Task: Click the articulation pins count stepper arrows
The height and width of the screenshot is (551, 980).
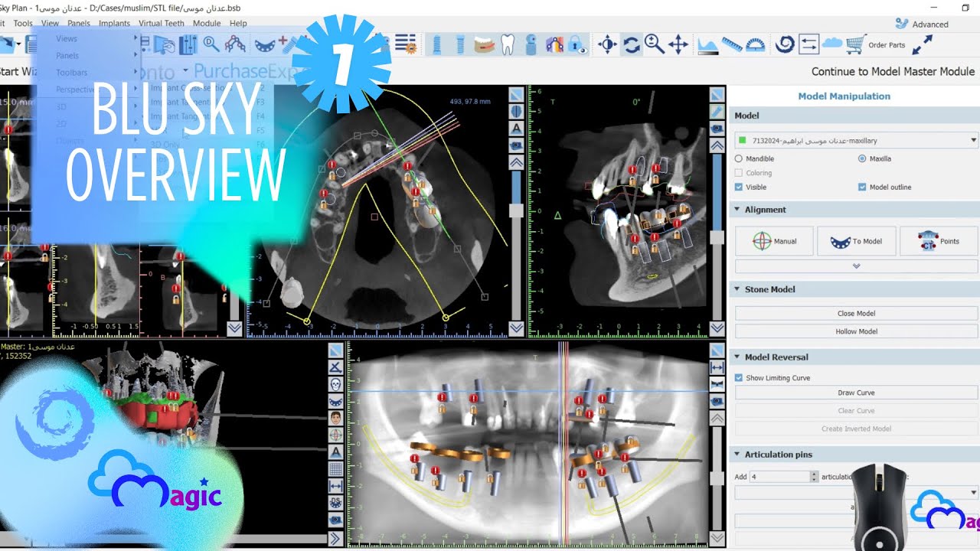Action: (814, 476)
